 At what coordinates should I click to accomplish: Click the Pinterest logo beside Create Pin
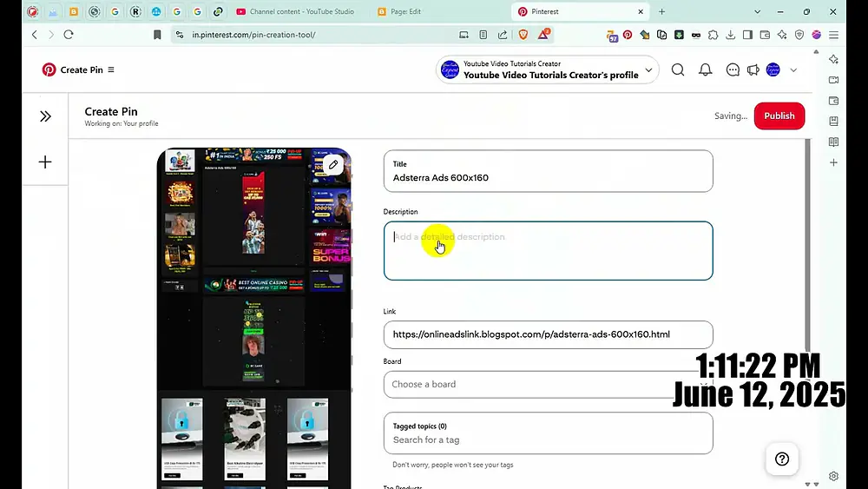(49, 69)
